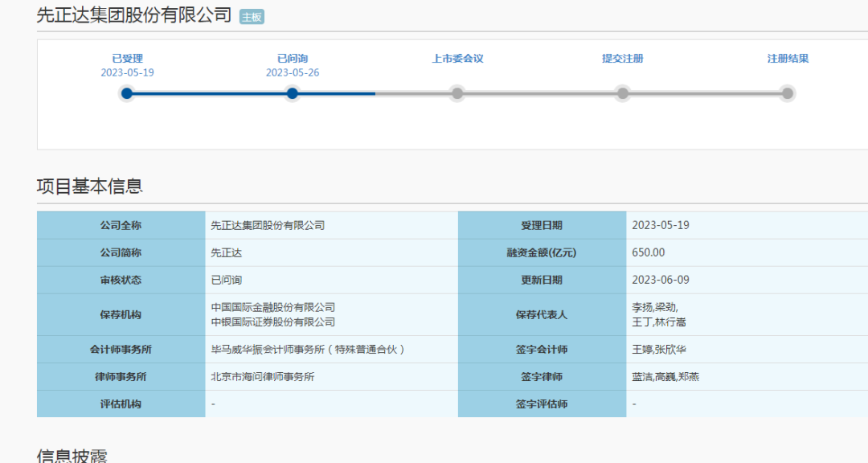This screenshot has width=868, height=463.
Task: Click the dash value in 评估机构 row
Action: (213, 404)
